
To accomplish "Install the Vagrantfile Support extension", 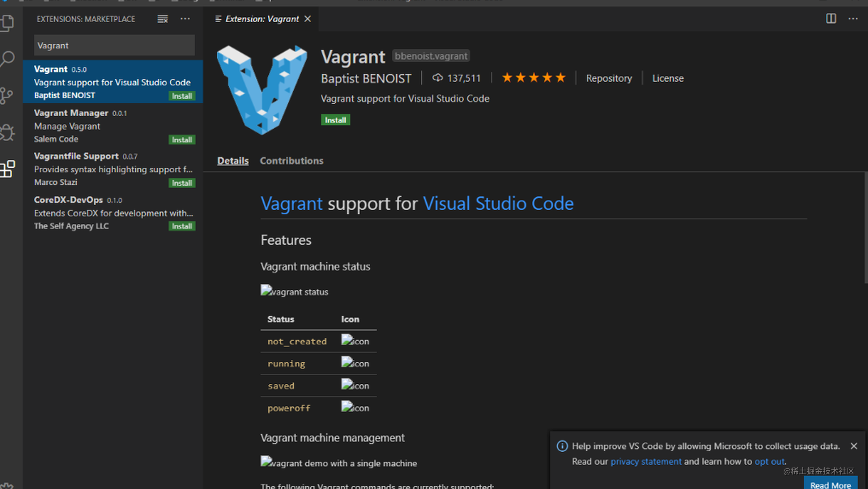I will pos(182,183).
